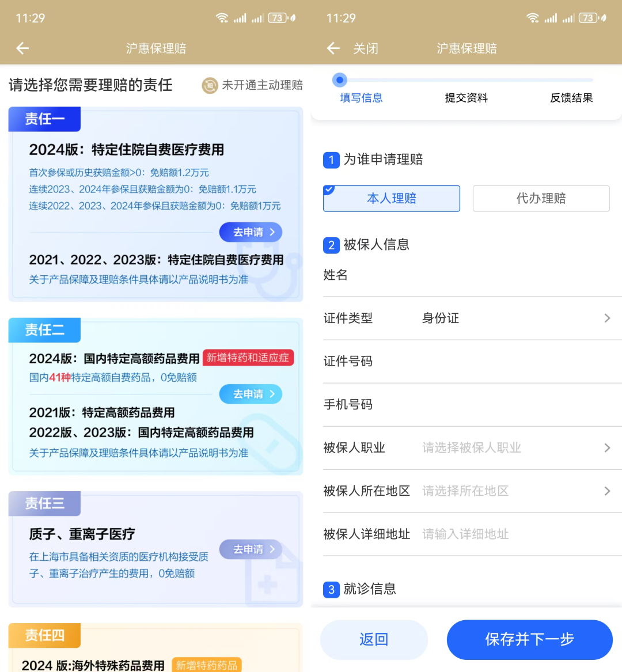The image size is (622, 672).
Task: Click step number 3 badge 就诊信息
Action: pos(331,590)
